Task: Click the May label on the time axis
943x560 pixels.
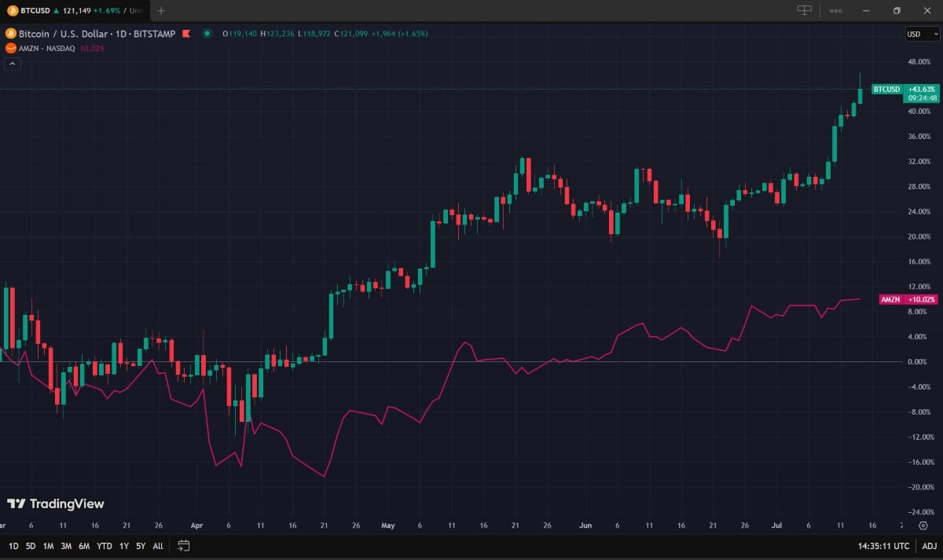Action: tap(388, 525)
